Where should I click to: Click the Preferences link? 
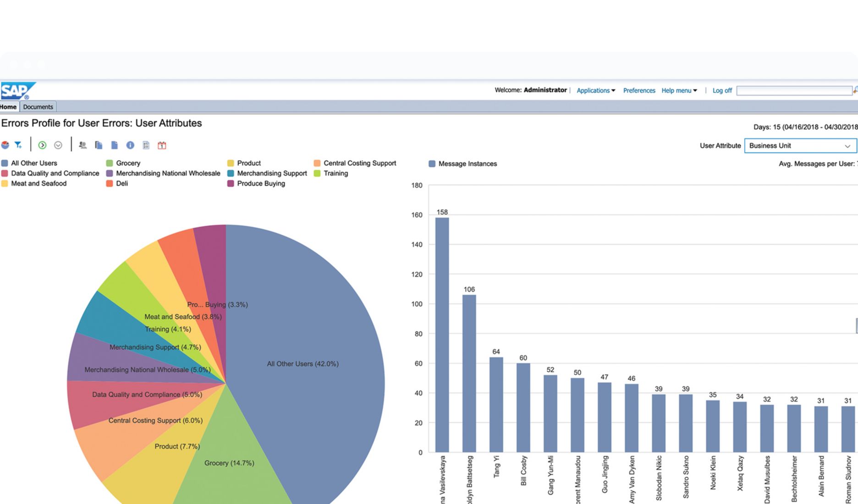pos(639,90)
